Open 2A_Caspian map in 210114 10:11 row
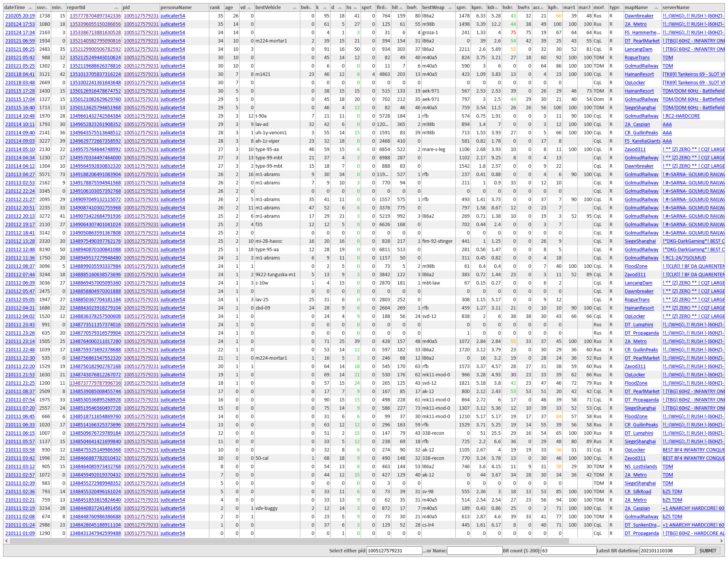 click(x=637, y=124)
